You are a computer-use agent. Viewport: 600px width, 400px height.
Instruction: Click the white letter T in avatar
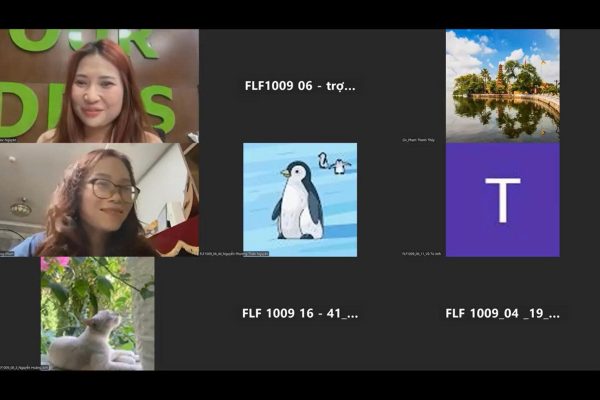coord(502,200)
